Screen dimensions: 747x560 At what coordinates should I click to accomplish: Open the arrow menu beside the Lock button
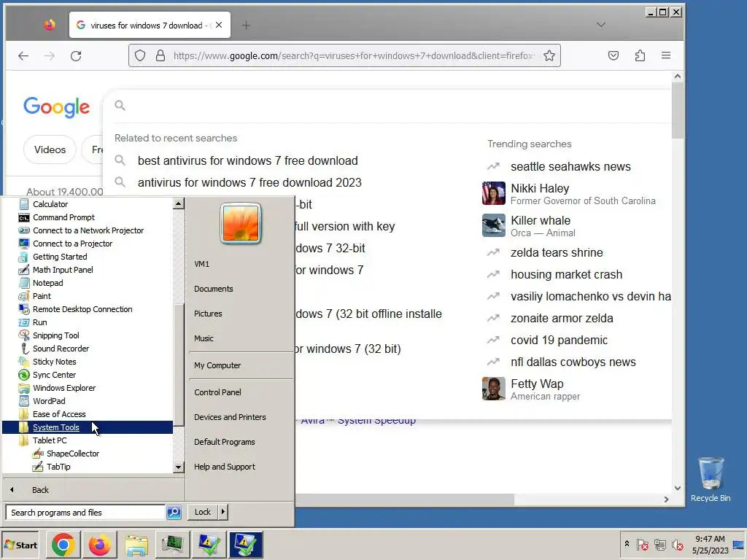(x=223, y=512)
